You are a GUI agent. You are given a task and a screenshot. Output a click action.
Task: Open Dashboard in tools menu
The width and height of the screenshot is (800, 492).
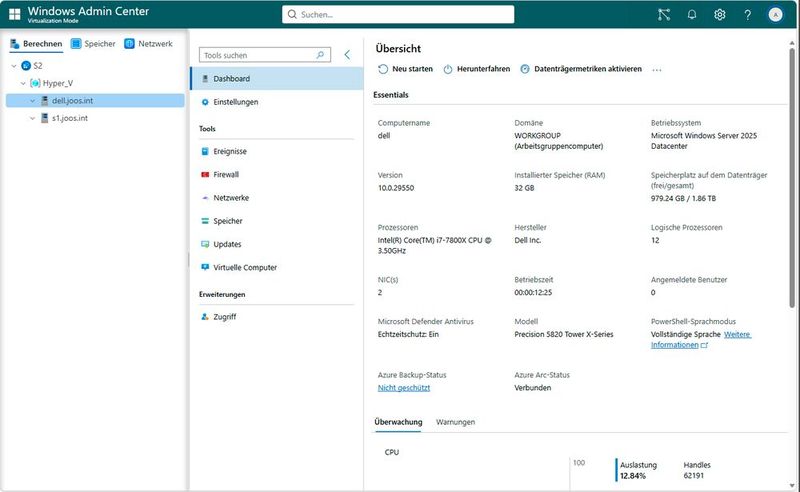point(277,79)
